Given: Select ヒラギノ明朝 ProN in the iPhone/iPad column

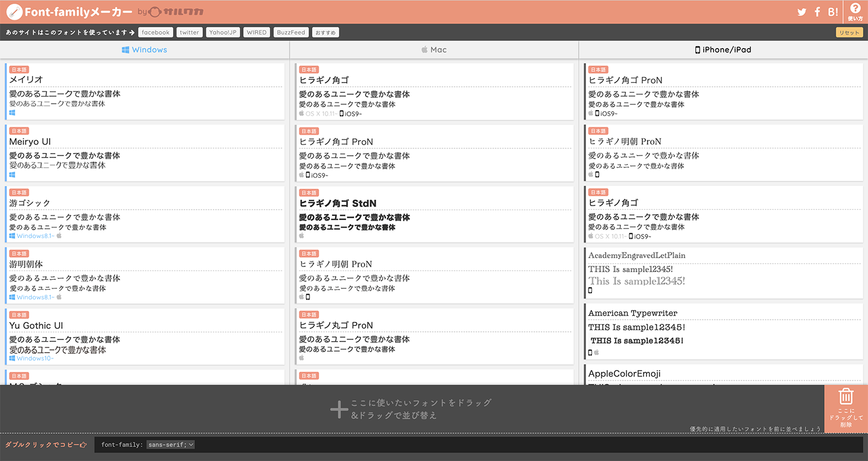Looking at the screenshot, I should 723,153.
